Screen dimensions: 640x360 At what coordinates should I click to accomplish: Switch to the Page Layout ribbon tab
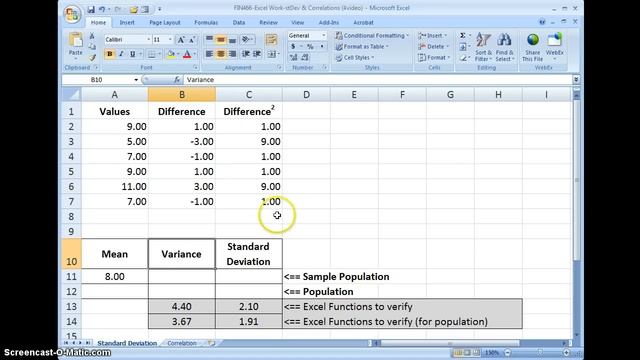[164, 22]
